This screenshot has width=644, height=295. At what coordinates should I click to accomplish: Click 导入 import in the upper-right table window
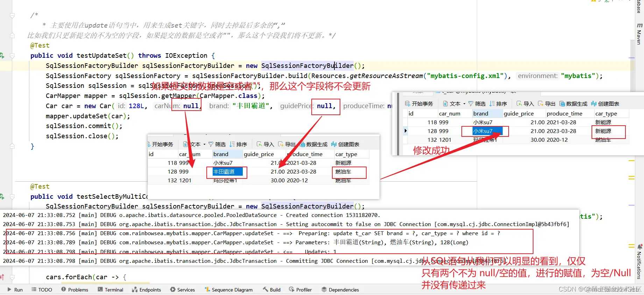coord(525,104)
